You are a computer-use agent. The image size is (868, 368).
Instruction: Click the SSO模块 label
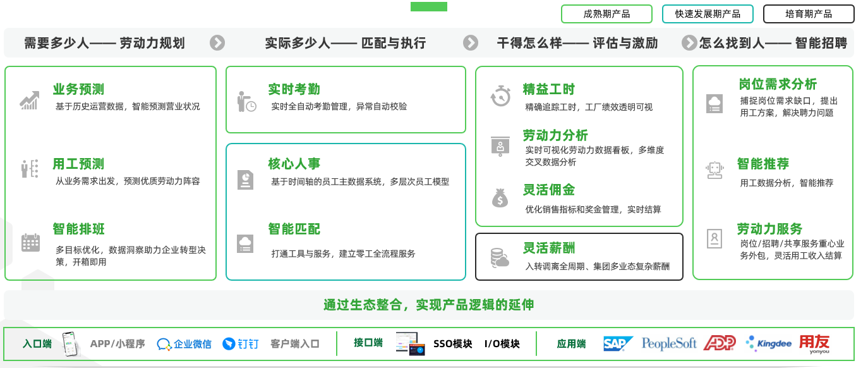coord(453,344)
